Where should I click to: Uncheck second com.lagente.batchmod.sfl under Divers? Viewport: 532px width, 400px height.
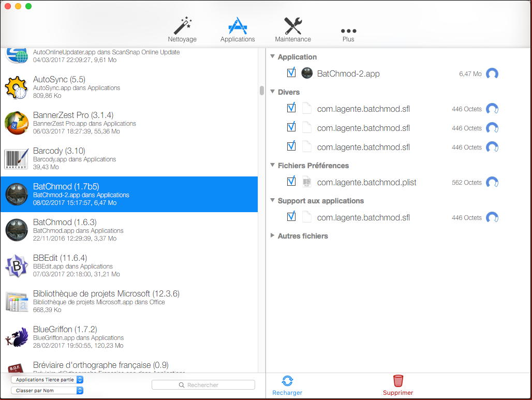pyautogui.click(x=291, y=127)
